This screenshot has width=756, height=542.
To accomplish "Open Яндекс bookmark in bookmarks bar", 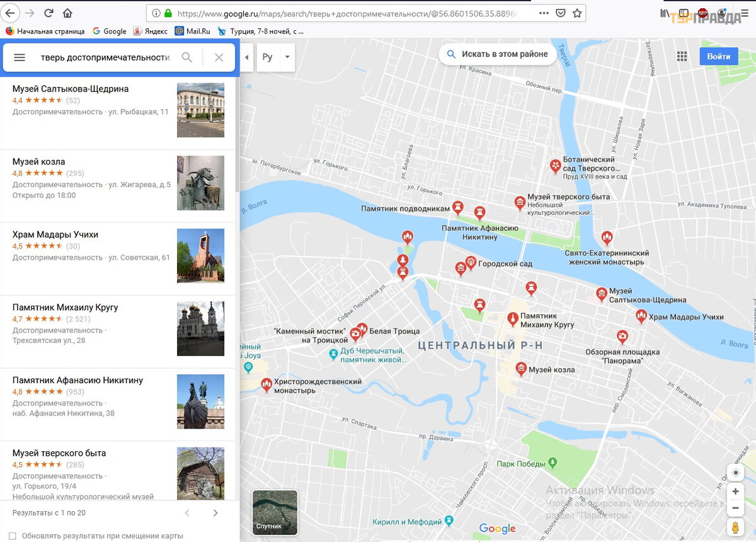I will pyautogui.click(x=150, y=31).
